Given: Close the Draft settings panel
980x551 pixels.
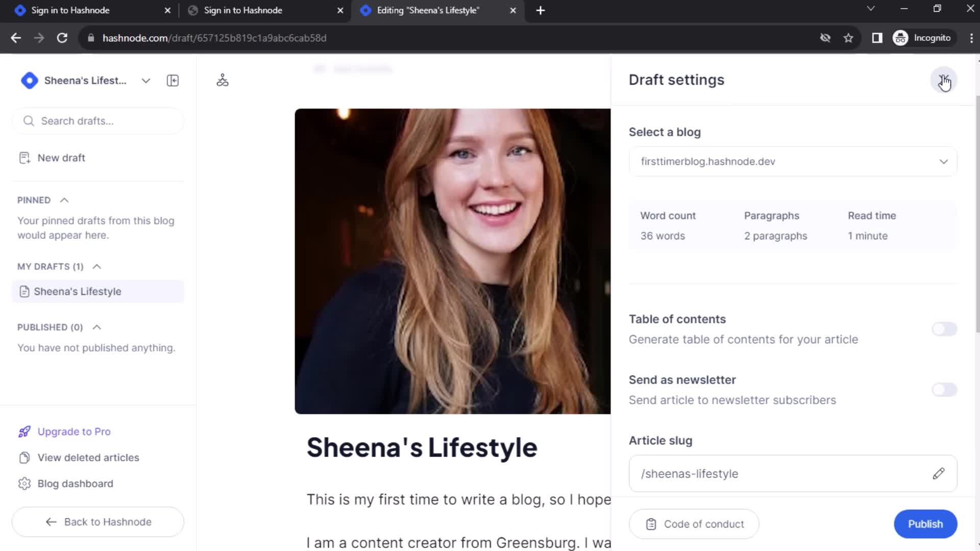Looking at the screenshot, I should tap(944, 80).
